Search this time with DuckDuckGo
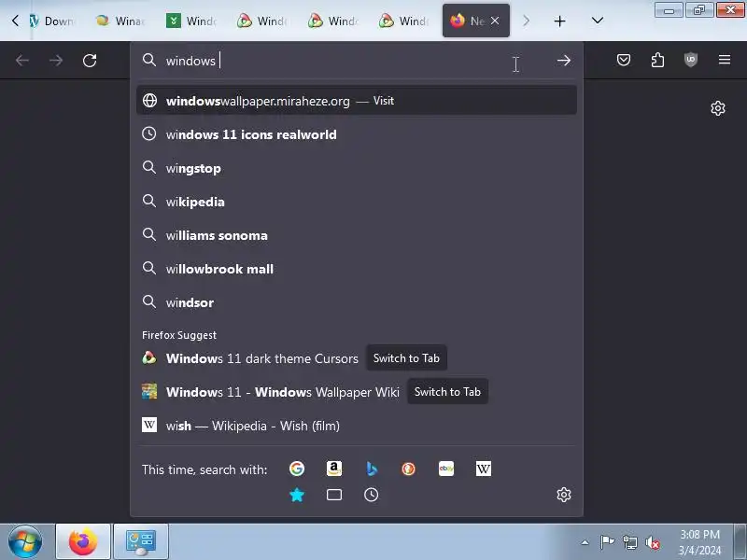Image resolution: width=747 pixels, height=560 pixels. click(x=408, y=469)
